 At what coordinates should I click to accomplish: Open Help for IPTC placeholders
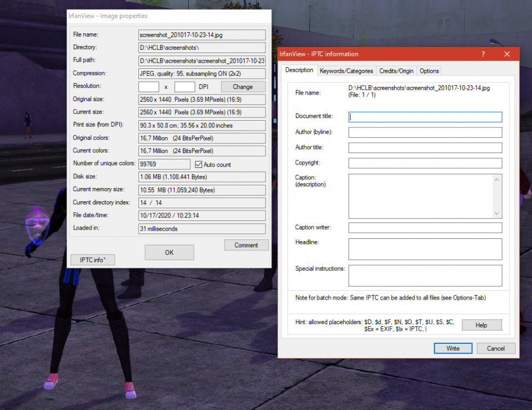click(x=481, y=325)
